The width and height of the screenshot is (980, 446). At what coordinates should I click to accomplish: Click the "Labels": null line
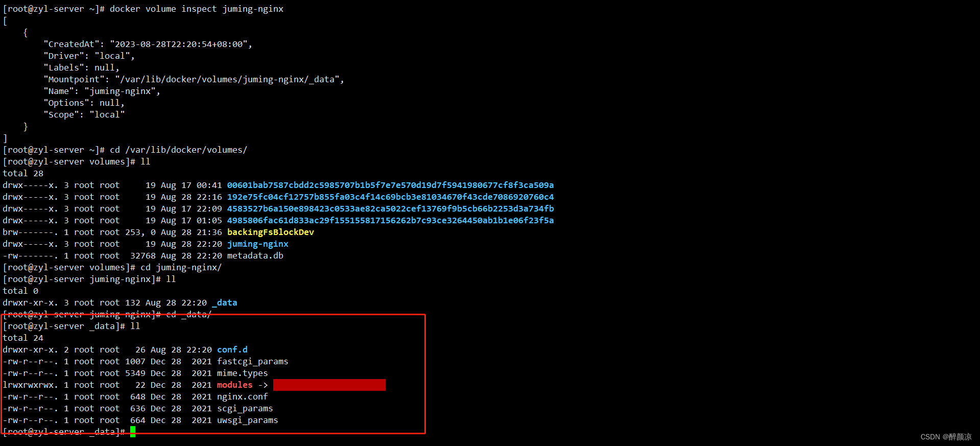tap(81, 67)
